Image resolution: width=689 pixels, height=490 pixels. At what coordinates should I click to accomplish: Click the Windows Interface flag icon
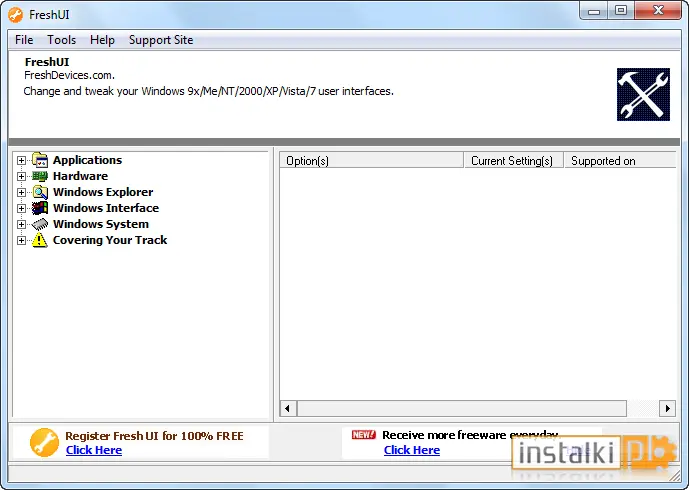(40, 208)
